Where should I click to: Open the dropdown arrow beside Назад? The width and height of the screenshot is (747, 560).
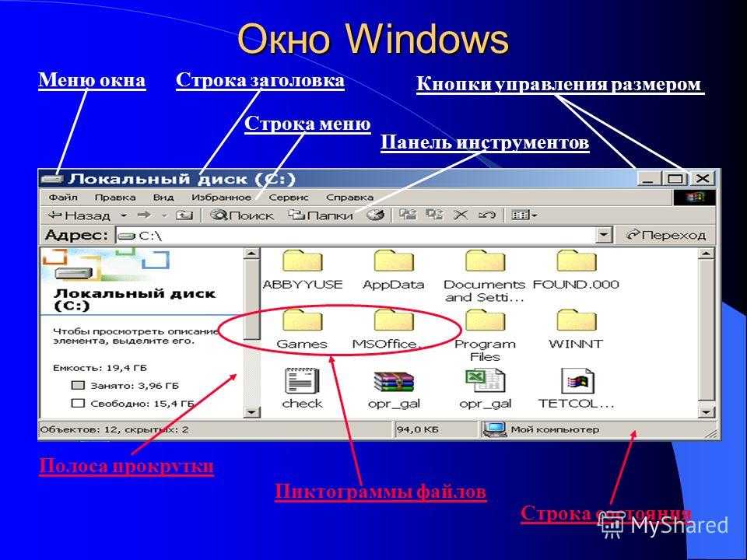(124, 215)
